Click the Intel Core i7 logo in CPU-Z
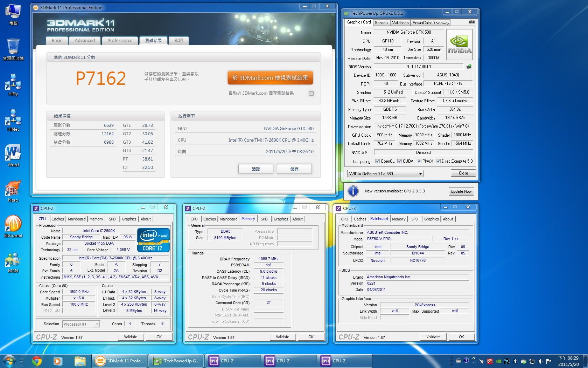This screenshot has height=368, width=588. (x=153, y=240)
